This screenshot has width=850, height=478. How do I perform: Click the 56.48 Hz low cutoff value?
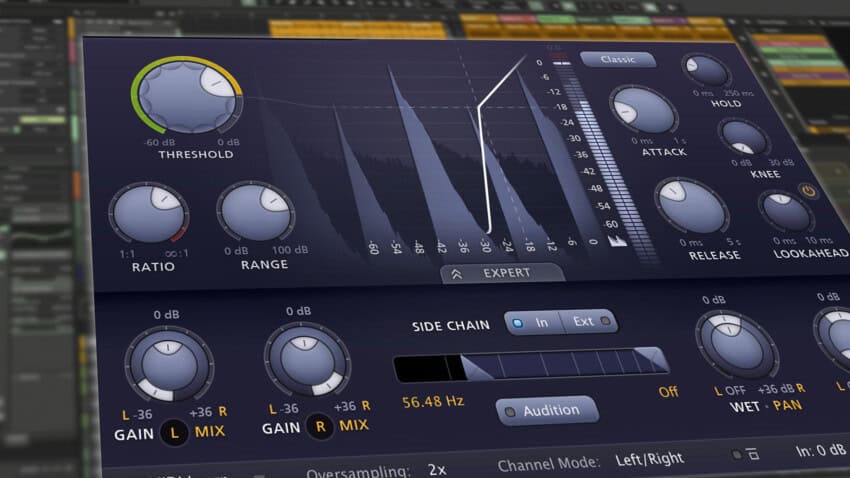pyautogui.click(x=433, y=402)
